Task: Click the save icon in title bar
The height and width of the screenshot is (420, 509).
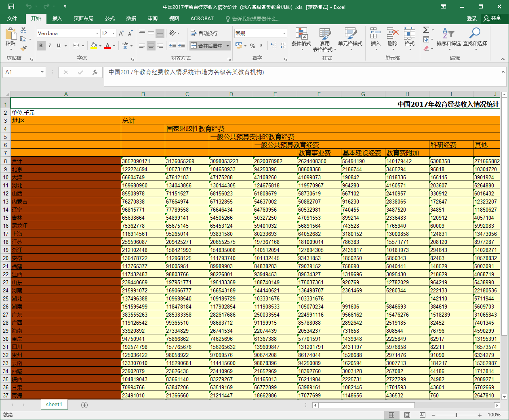Action: (11, 6)
